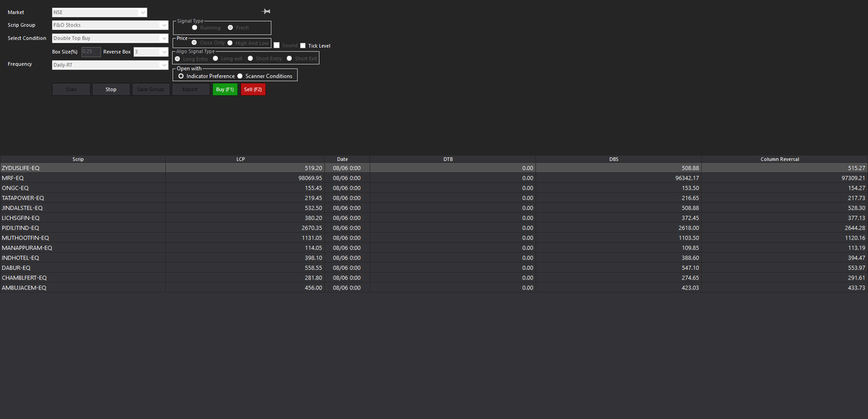Viewport: 868px width, 419px height.
Task: Select the MRF-EQ scrip
Action: tap(13, 178)
